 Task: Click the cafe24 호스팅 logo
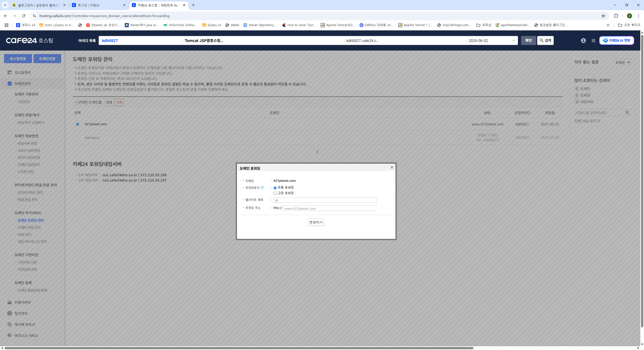pos(29,40)
